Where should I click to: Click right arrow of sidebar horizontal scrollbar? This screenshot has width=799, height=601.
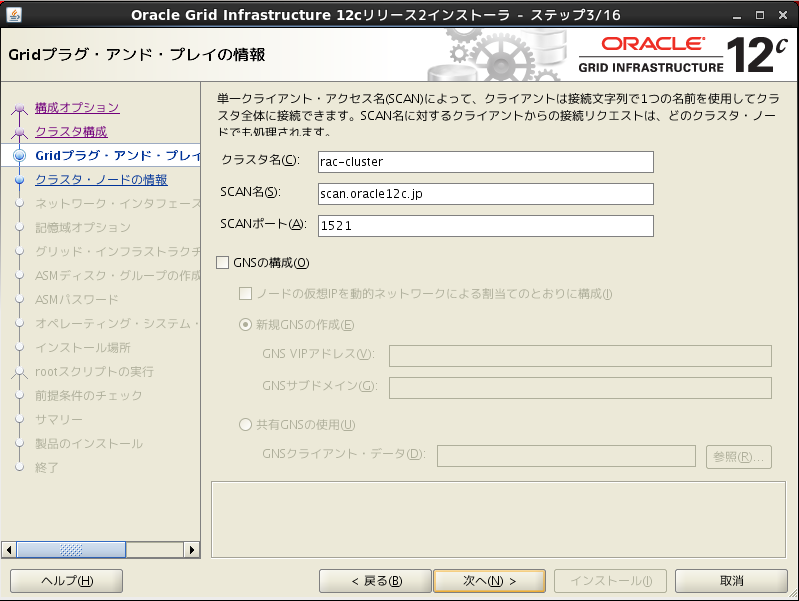coord(193,549)
